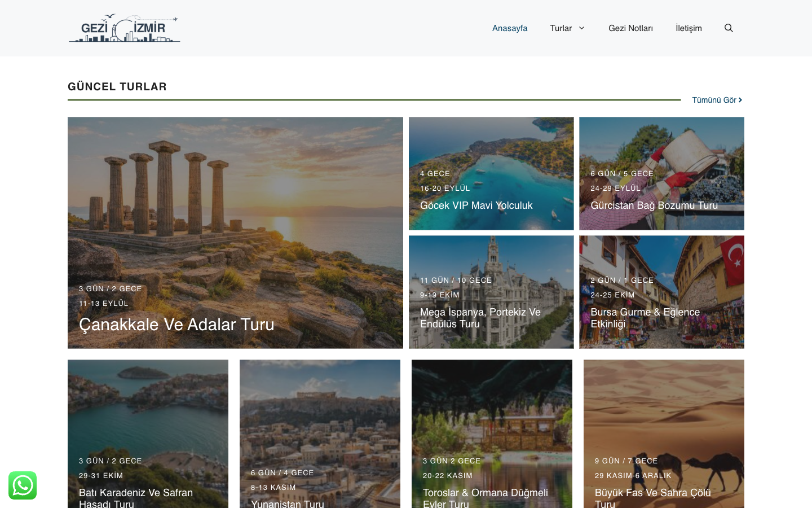Click the Gezi İzmir logo
812x508 pixels.
[x=124, y=28]
